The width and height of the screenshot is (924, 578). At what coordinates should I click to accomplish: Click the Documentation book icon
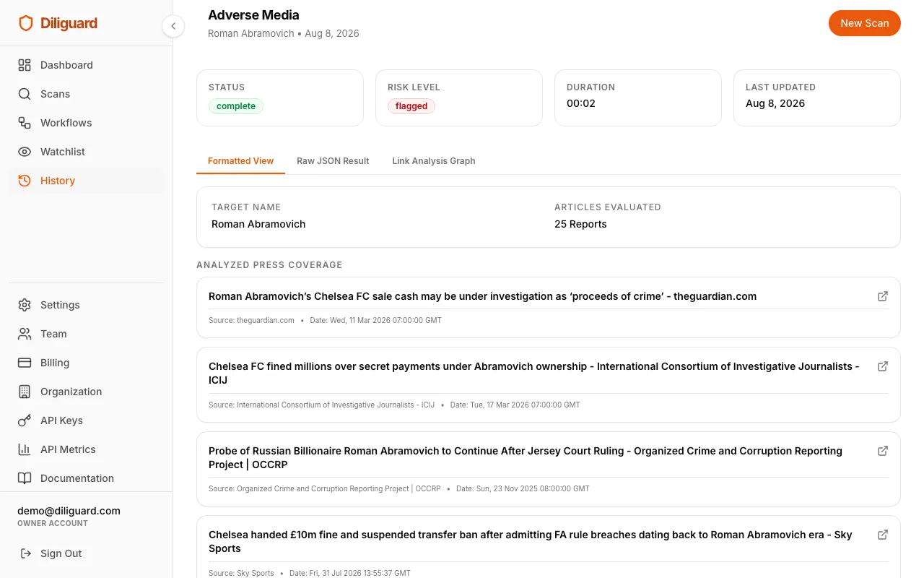pyautogui.click(x=25, y=478)
